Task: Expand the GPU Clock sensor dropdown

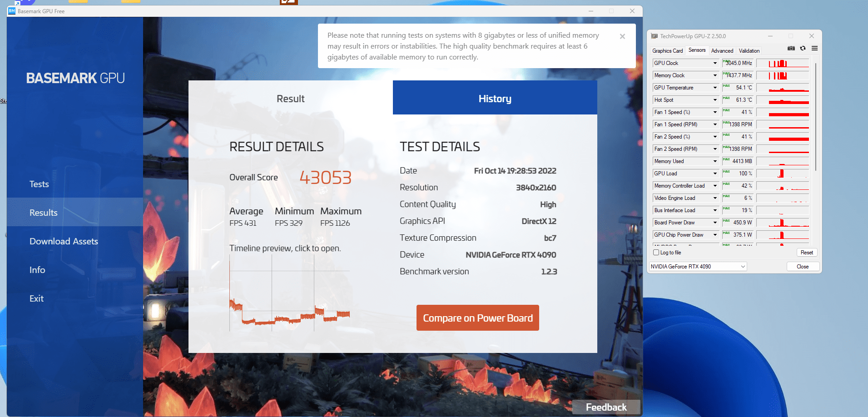Action: coord(715,63)
